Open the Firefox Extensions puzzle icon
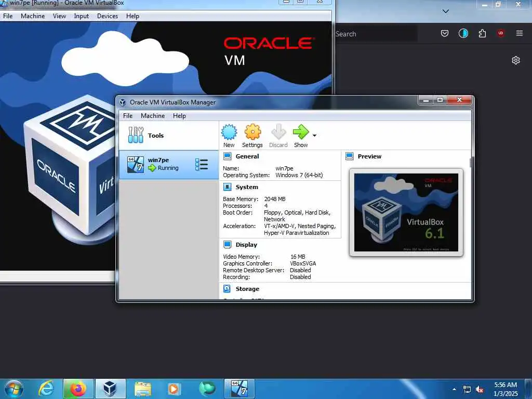532x399 pixels. pyautogui.click(x=482, y=33)
